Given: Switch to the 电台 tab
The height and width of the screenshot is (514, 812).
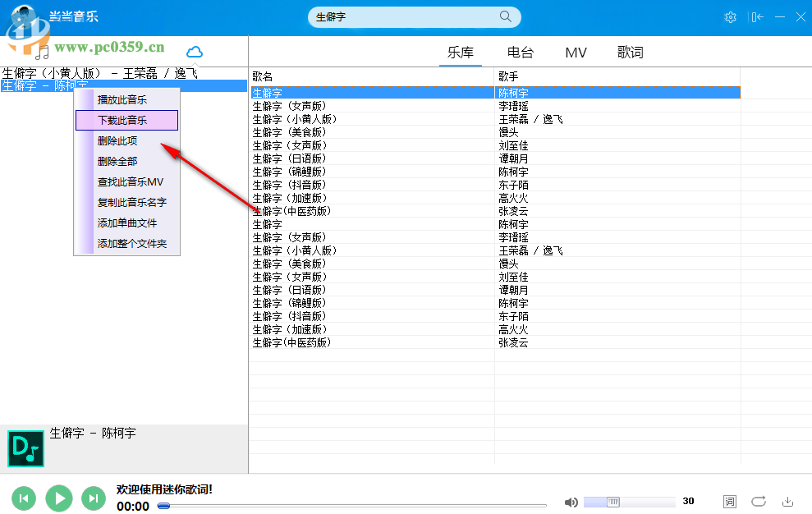Looking at the screenshot, I should 520,52.
